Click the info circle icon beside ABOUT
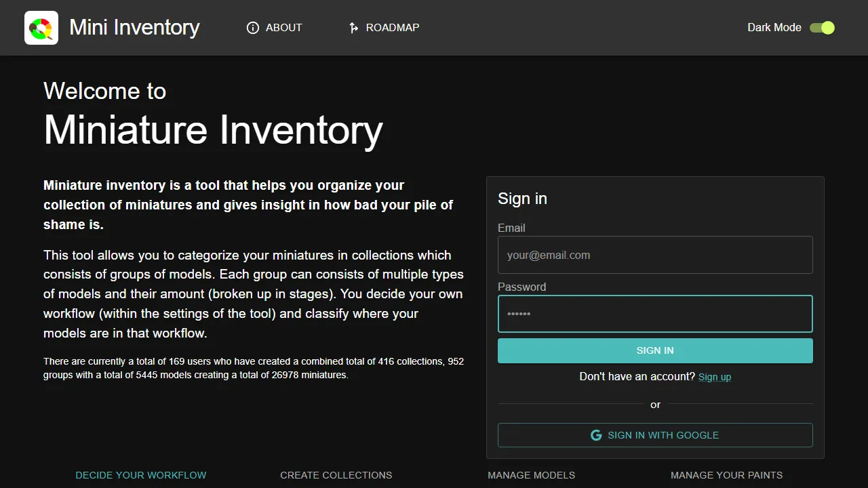Viewport: 868px width, 488px height. pyautogui.click(x=252, y=28)
